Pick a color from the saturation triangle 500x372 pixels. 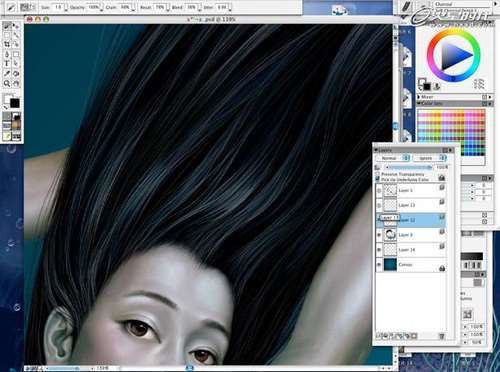click(454, 56)
